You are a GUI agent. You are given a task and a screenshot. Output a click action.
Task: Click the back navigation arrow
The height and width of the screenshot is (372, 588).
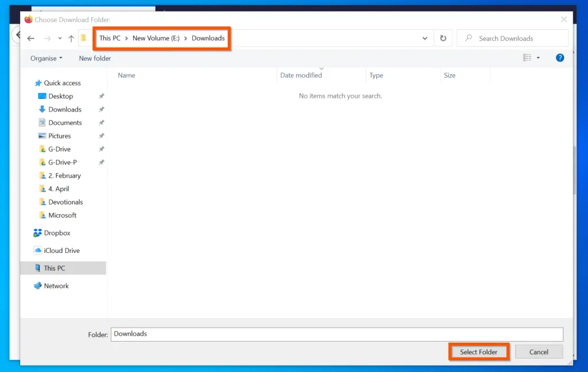tap(30, 38)
